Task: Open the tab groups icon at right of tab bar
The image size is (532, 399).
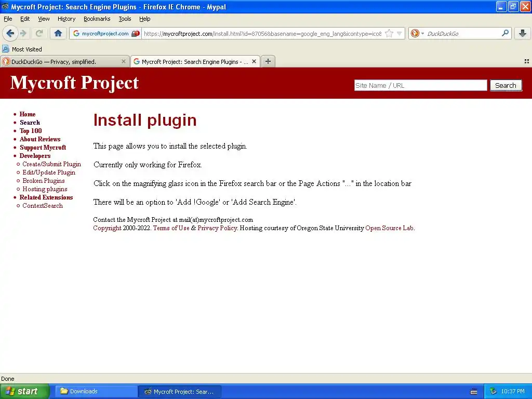Action: point(527,61)
